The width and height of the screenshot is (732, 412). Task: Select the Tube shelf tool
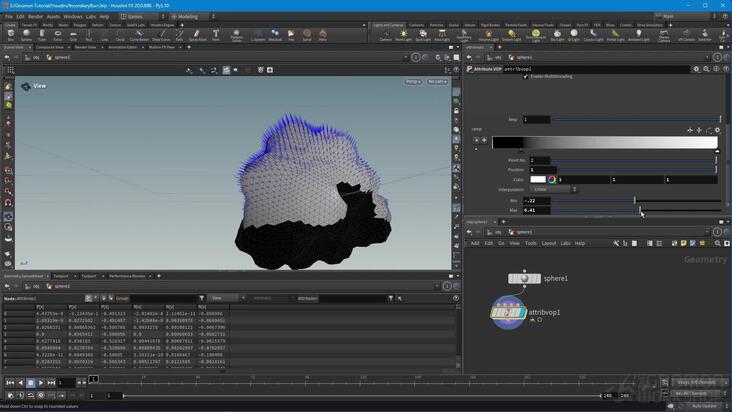click(42, 35)
